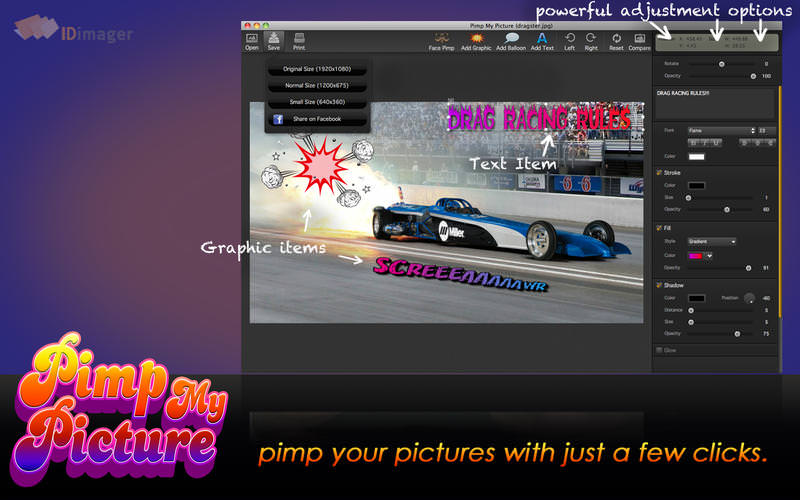The width and height of the screenshot is (800, 500).
Task: Click the window minimize button
Action: (257, 25)
